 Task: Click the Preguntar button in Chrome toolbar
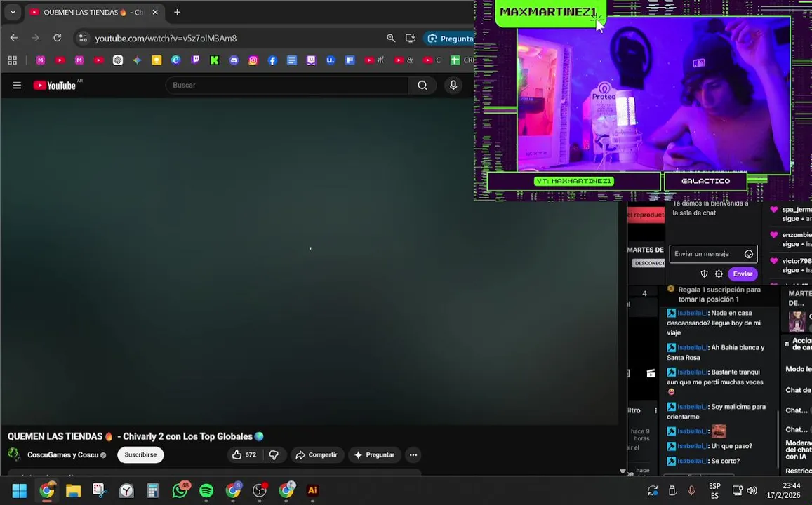(x=450, y=39)
